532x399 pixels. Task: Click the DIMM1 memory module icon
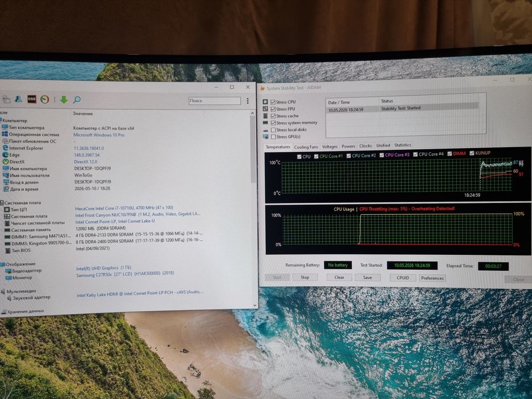(7, 237)
